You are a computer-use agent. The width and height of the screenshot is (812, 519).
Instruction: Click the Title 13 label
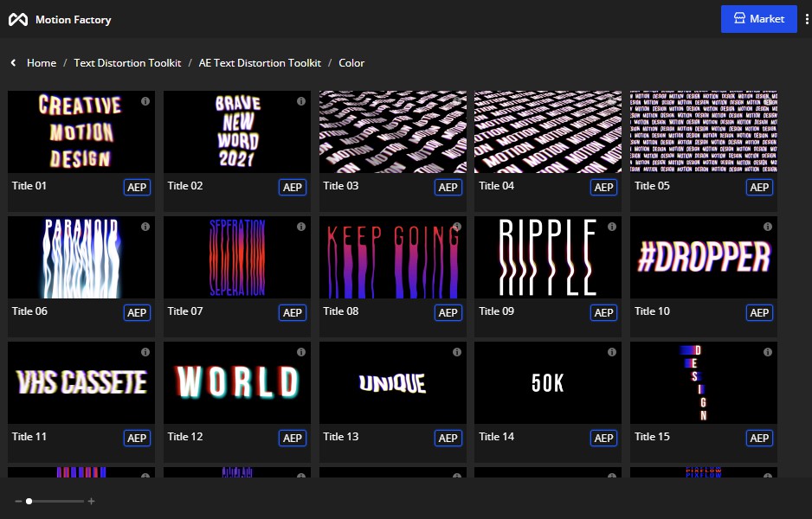[x=341, y=437]
